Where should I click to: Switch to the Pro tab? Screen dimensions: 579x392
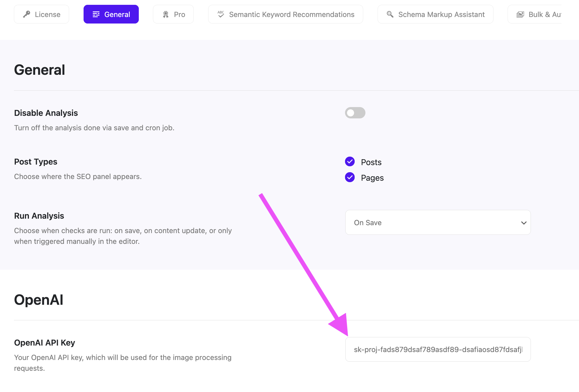tap(173, 14)
